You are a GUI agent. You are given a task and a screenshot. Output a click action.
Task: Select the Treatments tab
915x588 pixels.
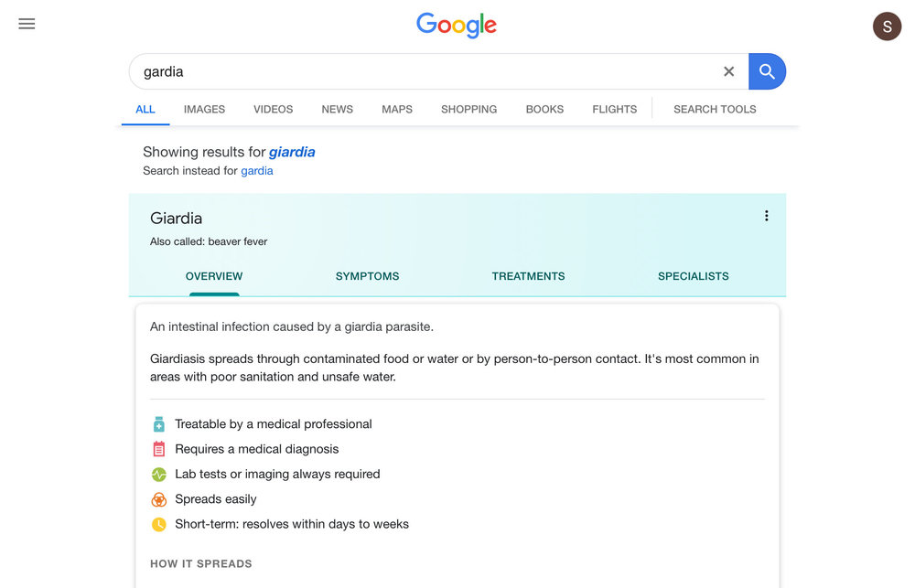coord(528,276)
